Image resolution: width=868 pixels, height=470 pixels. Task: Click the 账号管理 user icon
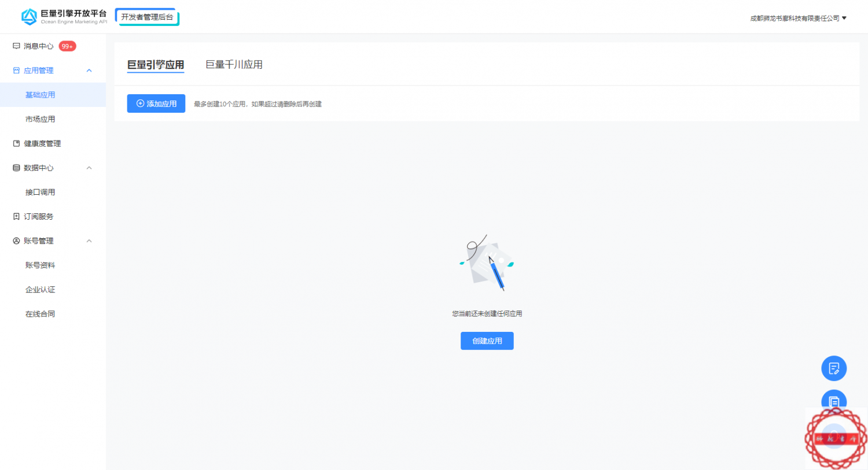tap(16, 240)
